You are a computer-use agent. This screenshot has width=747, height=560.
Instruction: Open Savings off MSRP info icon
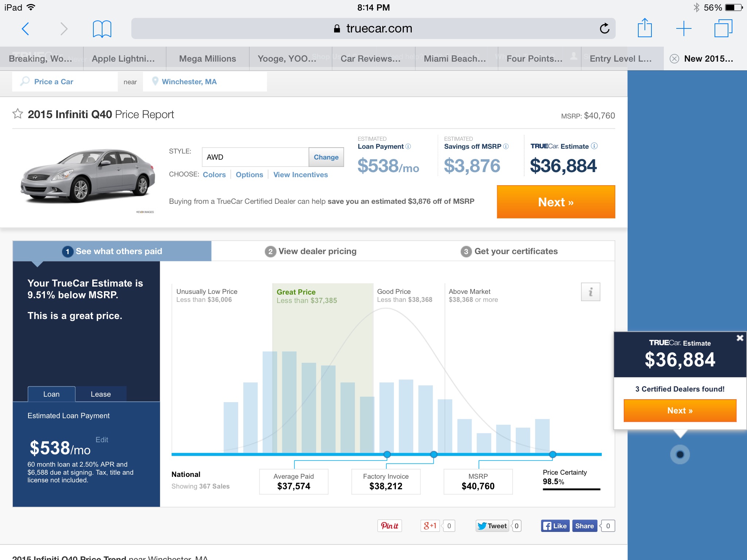(506, 146)
